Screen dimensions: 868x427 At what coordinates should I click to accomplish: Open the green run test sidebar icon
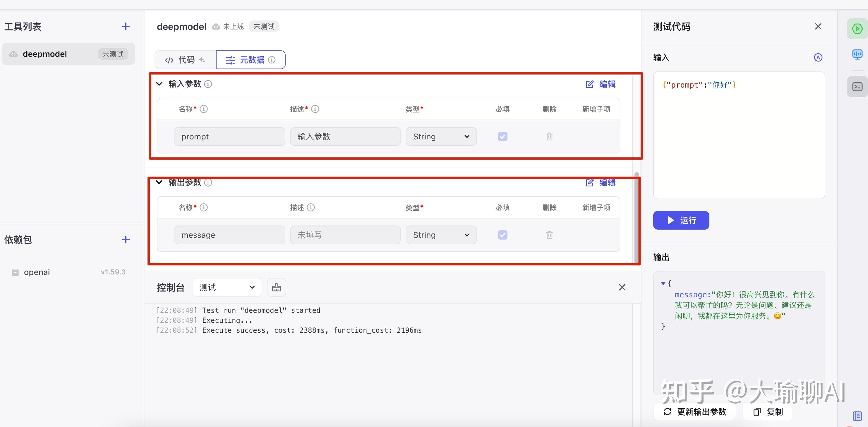coord(857,29)
